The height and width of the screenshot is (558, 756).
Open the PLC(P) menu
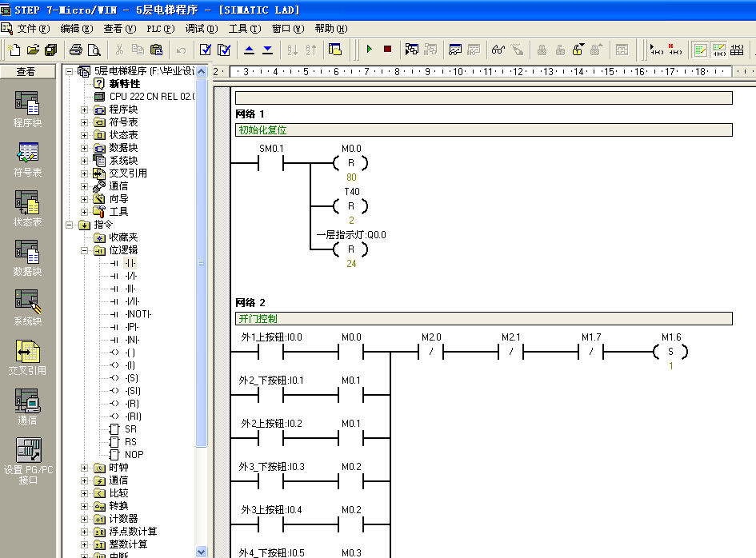[x=161, y=29]
